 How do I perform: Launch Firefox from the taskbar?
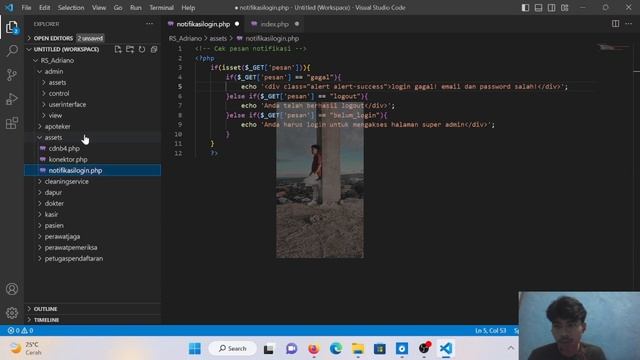[x=313, y=349]
